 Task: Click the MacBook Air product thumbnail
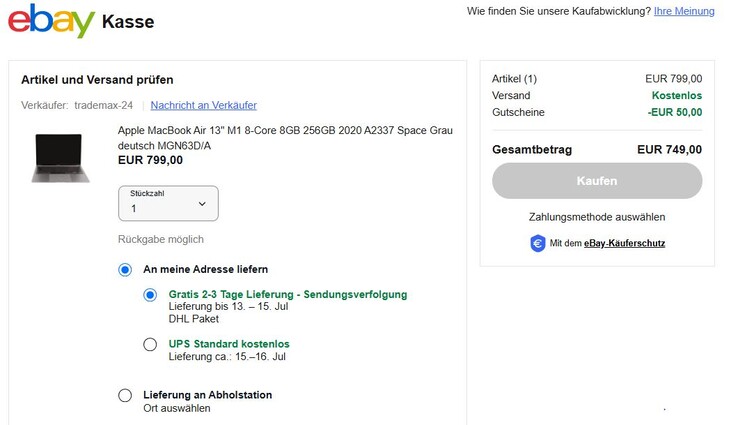[60, 157]
